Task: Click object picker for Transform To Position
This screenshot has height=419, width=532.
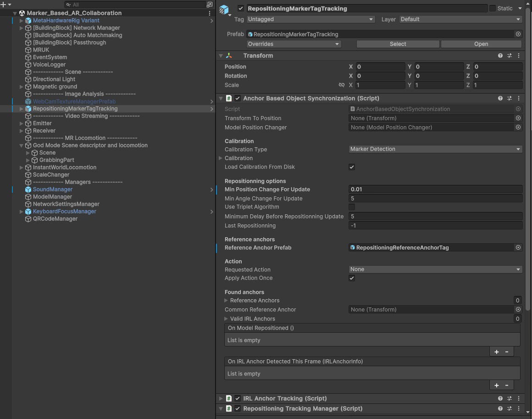Action: pyautogui.click(x=518, y=118)
